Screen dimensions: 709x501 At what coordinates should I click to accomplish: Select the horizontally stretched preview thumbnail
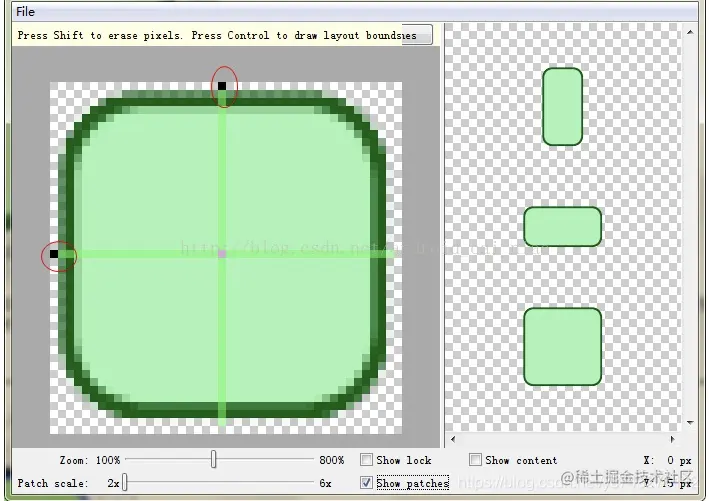click(562, 227)
